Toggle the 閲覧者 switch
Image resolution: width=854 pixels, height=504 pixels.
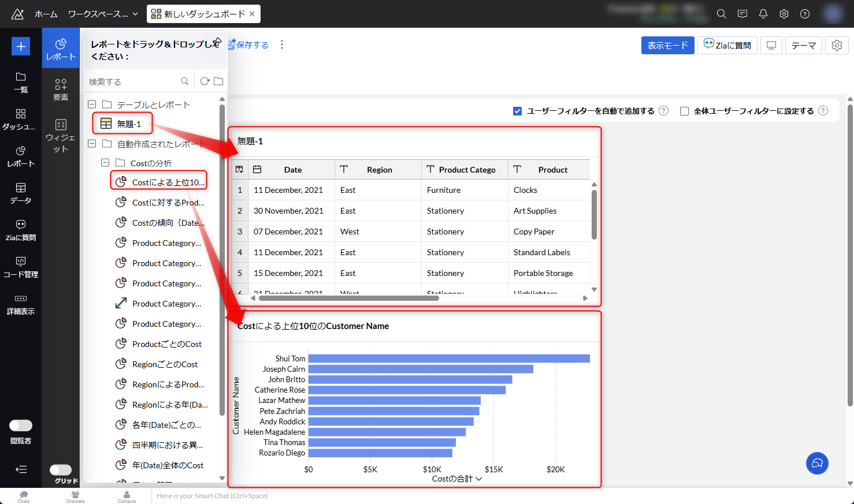21,425
